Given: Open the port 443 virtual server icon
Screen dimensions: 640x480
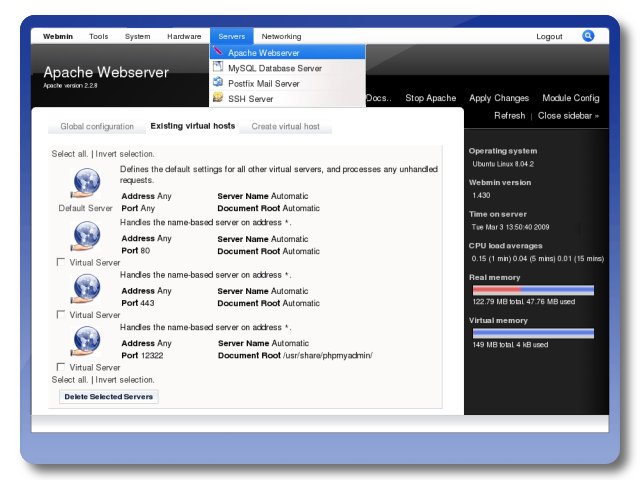Looking at the screenshot, I should tap(86, 289).
